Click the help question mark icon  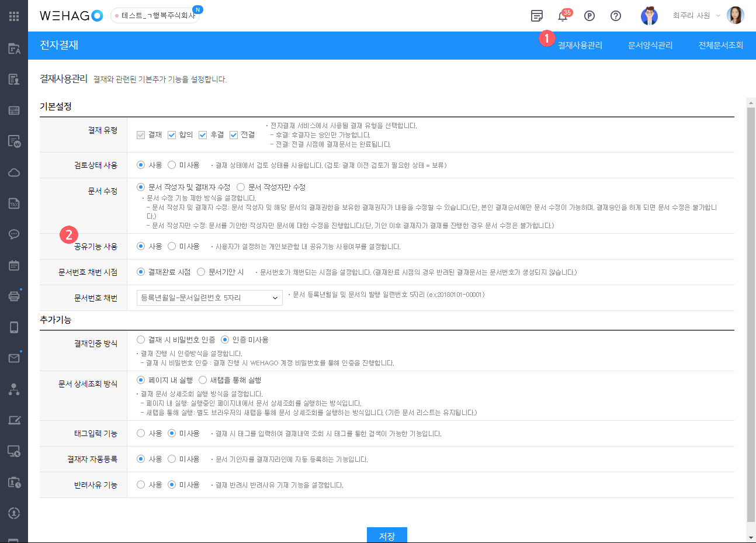pos(615,16)
